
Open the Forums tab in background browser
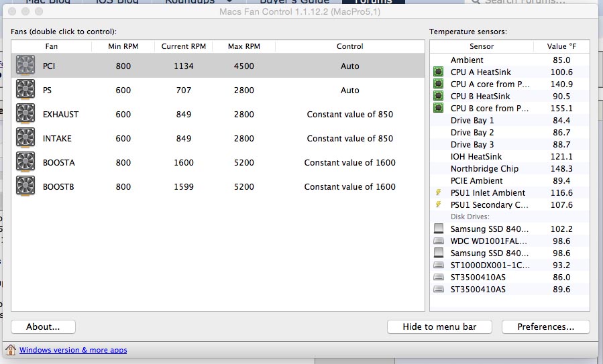click(x=374, y=1)
